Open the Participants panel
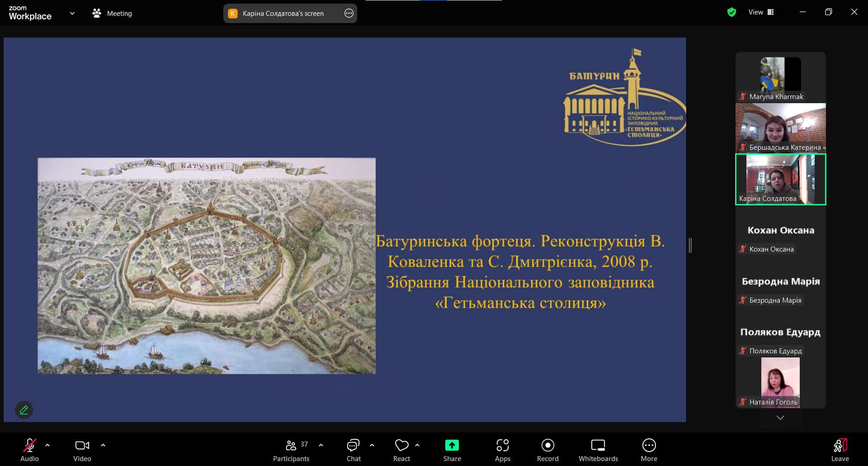This screenshot has width=868, height=466. 291,450
